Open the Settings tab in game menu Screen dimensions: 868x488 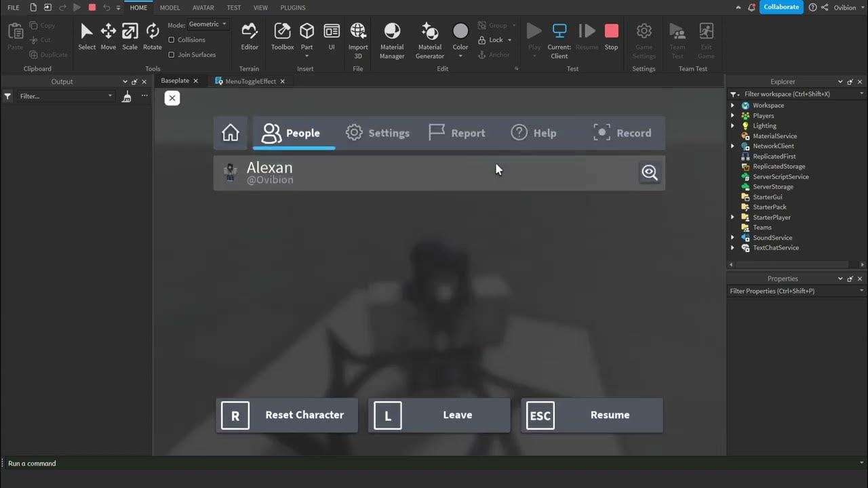click(x=377, y=133)
